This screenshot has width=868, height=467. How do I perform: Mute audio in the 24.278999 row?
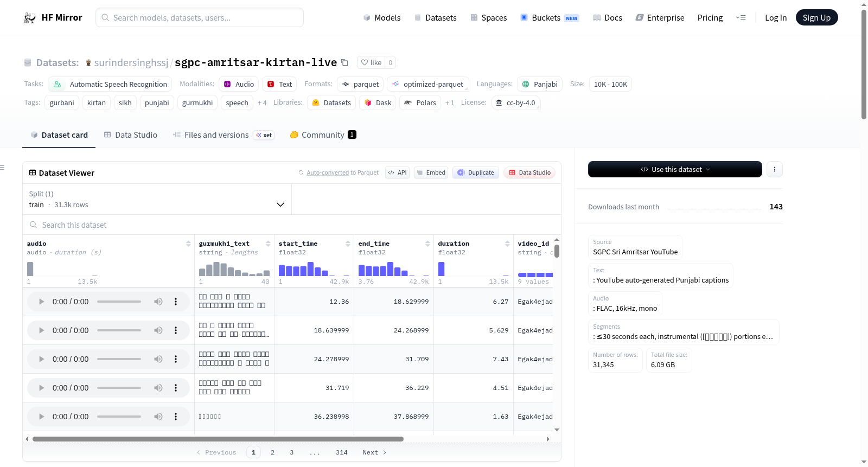point(158,359)
